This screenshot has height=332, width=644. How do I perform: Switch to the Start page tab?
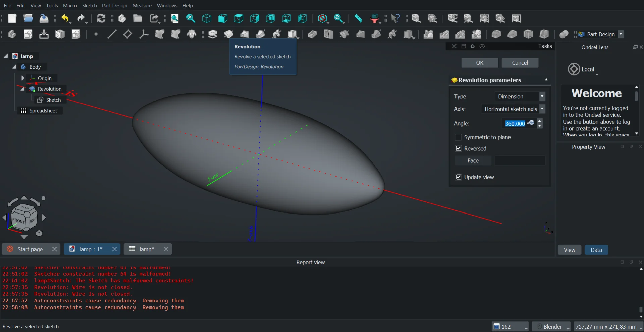[x=30, y=249]
